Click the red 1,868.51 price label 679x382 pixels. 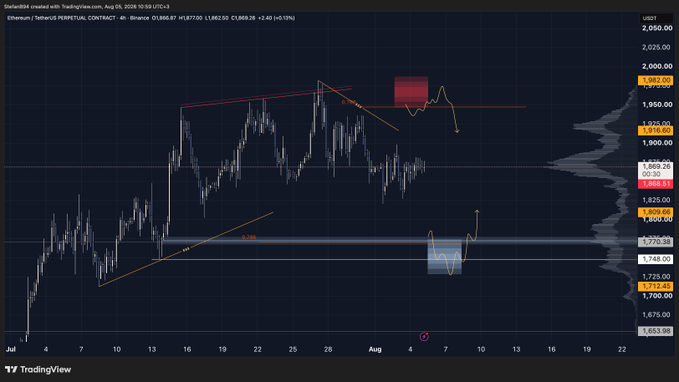[x=656, y=184]
